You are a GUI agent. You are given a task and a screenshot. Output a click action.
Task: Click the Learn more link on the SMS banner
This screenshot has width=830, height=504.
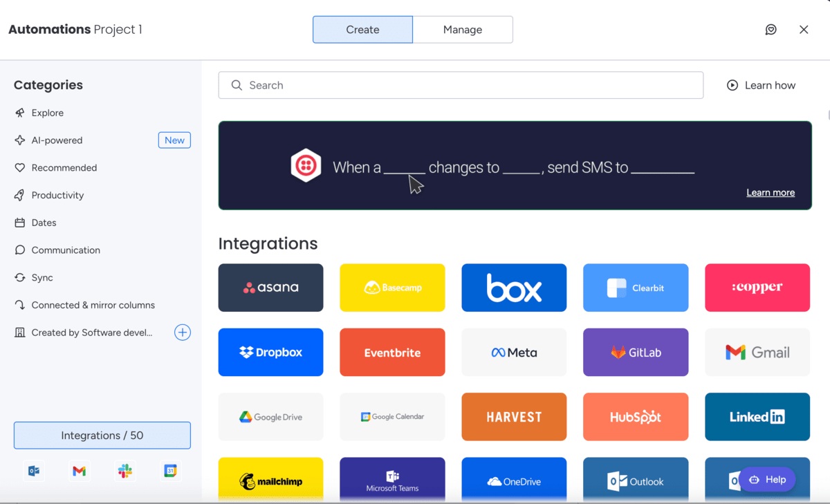[x=771, y=192]
